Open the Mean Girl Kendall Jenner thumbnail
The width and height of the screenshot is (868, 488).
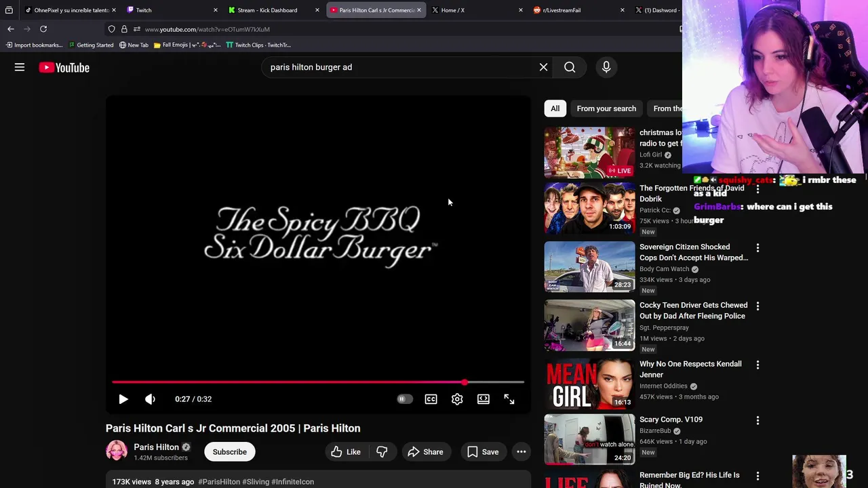(589, 384)
